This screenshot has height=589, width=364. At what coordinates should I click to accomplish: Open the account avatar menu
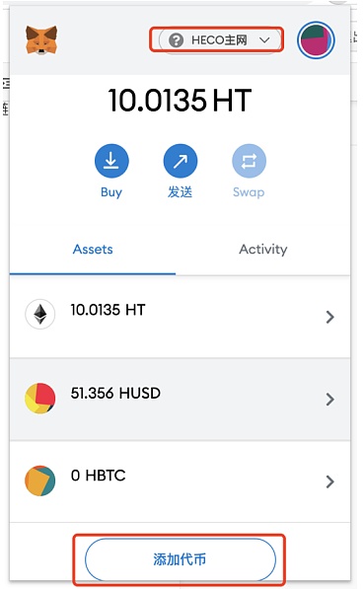tap(316, 40)
